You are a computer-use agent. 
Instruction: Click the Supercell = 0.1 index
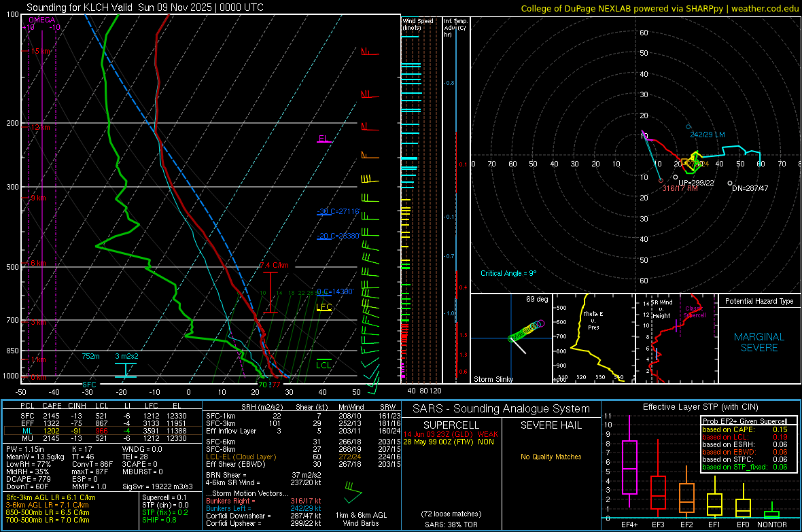click(164, 498)
